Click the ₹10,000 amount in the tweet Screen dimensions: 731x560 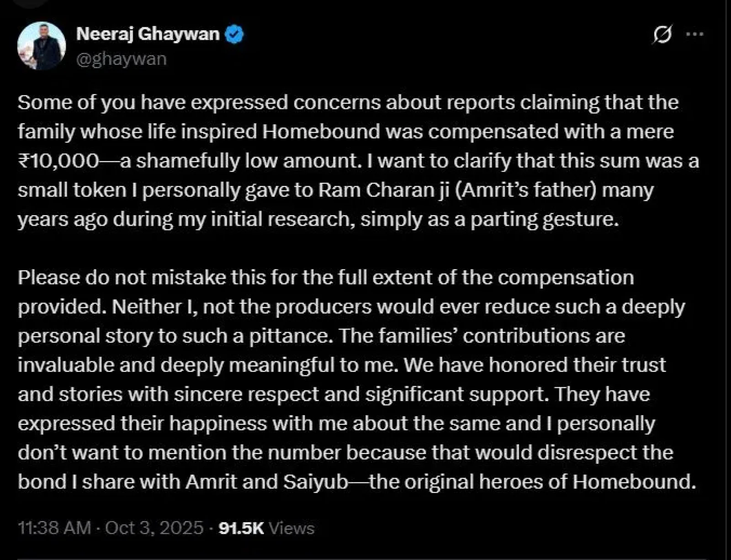(x=58, y=161)
